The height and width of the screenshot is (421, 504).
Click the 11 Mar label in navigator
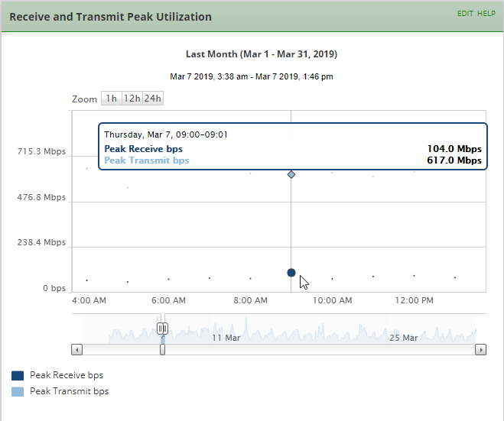tap(226, 338)
